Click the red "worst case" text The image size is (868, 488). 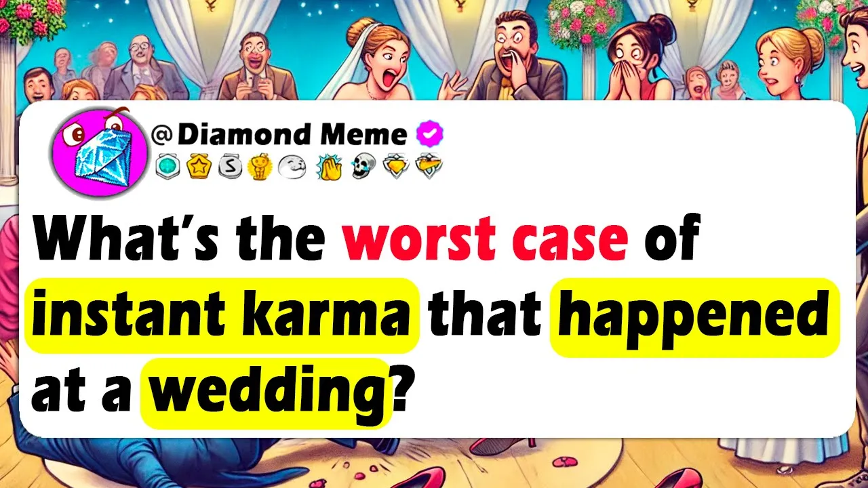click(x=485, y=239)
